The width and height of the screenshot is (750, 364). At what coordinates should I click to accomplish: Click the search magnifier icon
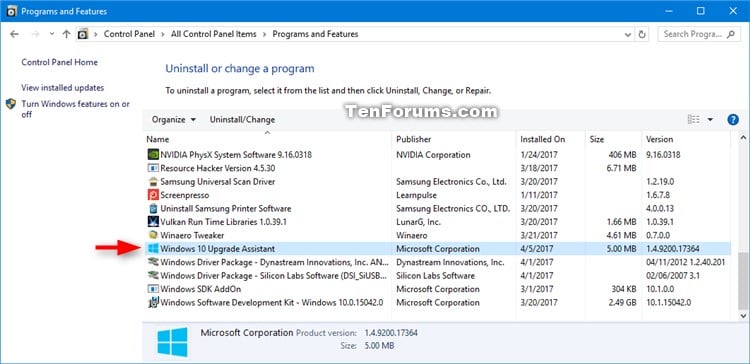tap(731, 34)
